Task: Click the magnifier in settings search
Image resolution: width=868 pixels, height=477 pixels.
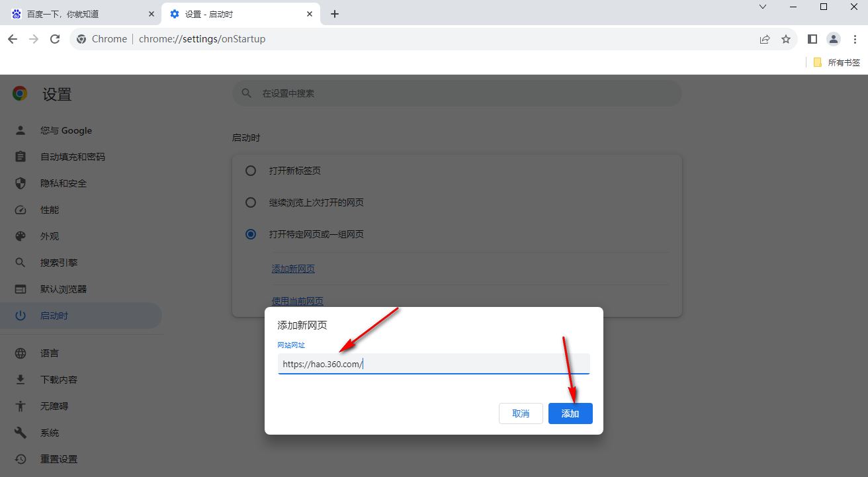Action: pos(247,93)
